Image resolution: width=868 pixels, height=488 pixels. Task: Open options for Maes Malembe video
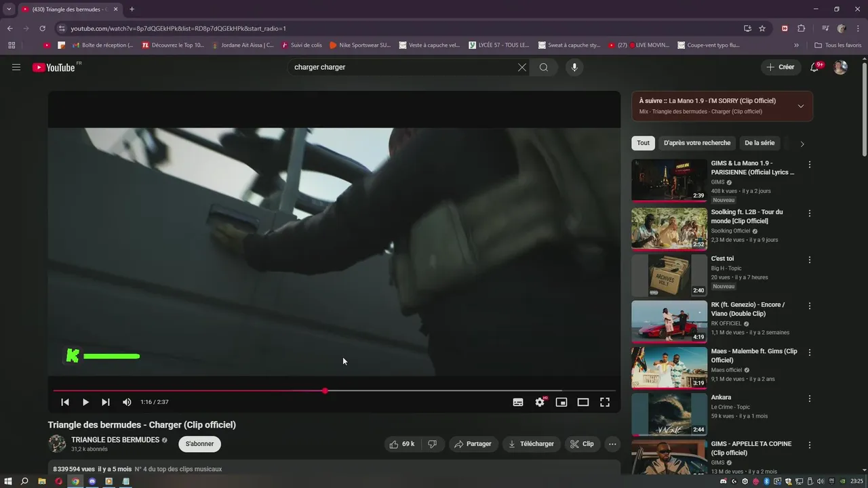click(x=809, y=352)
